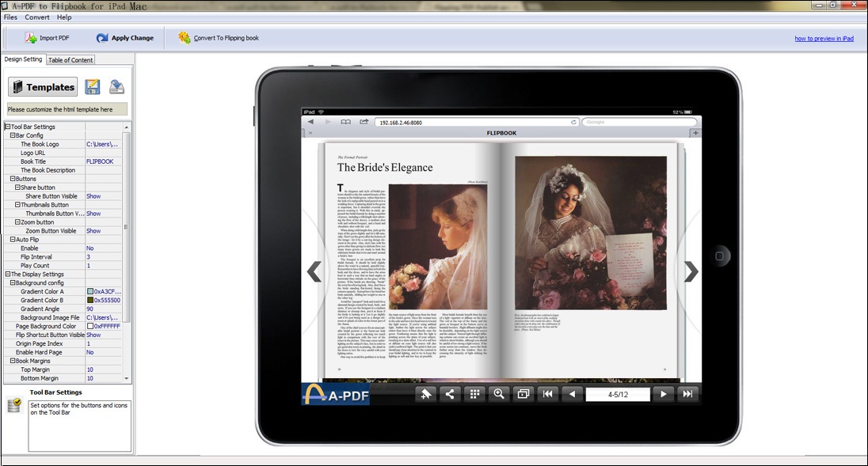868x466 pixels.
Task: Click the Flip Interval value 3
Action: (88, 257)
